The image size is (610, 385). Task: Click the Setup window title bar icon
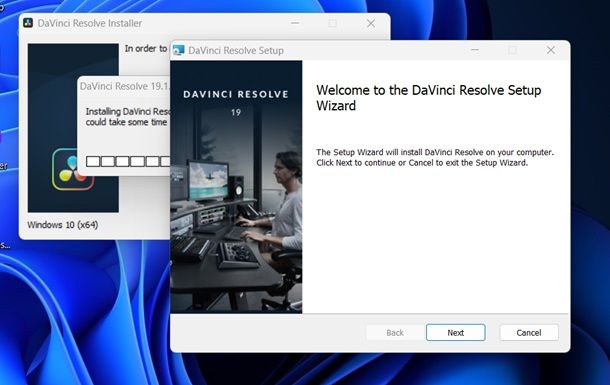(x=179, y=50)
